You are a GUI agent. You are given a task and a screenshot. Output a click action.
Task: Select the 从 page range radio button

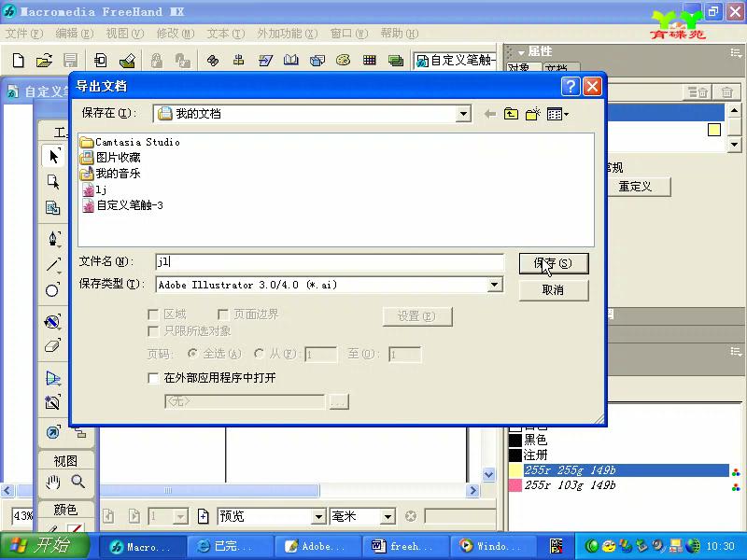click(259, 354)
